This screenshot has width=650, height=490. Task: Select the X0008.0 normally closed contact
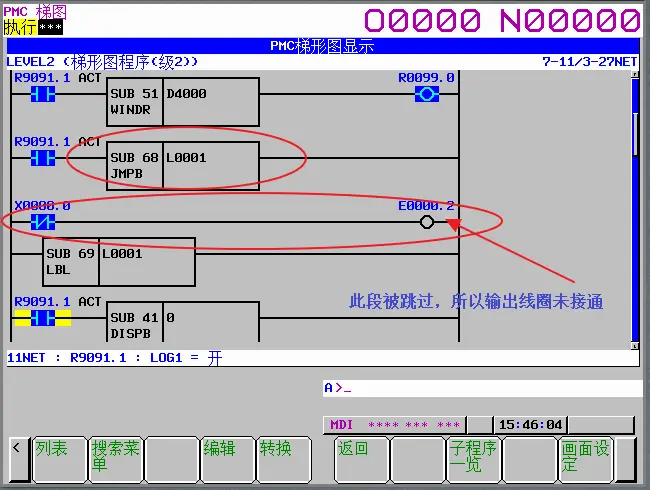click(43, 222)
